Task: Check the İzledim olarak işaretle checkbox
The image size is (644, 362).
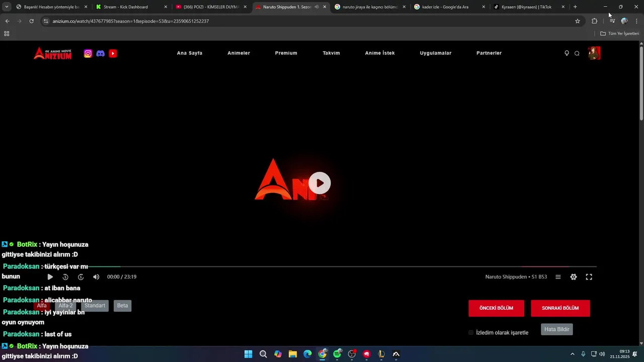Action: tap(471, 333)
